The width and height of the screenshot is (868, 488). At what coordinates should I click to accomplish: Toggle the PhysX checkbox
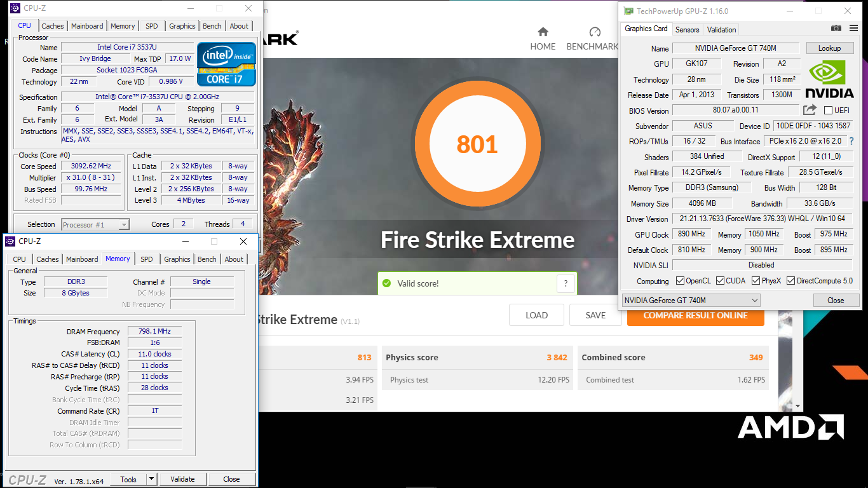[x=756, y=281]
